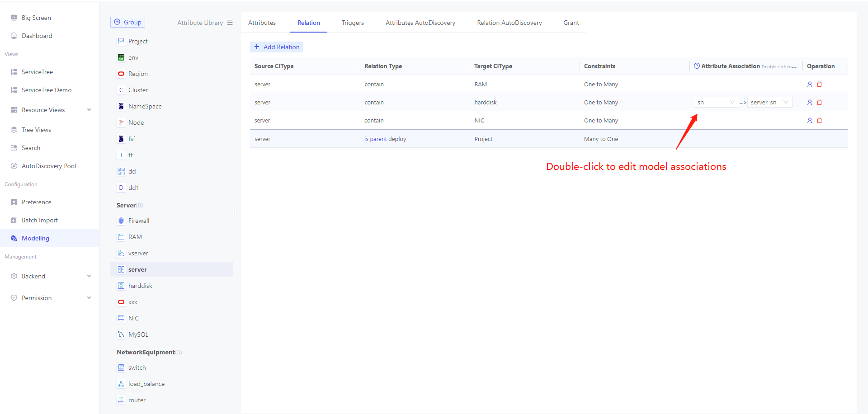Image resolution: width=868 pixels, height=414 pixels.
Task: Click the Dashboard sidebar icon
Action: [14, 36]
